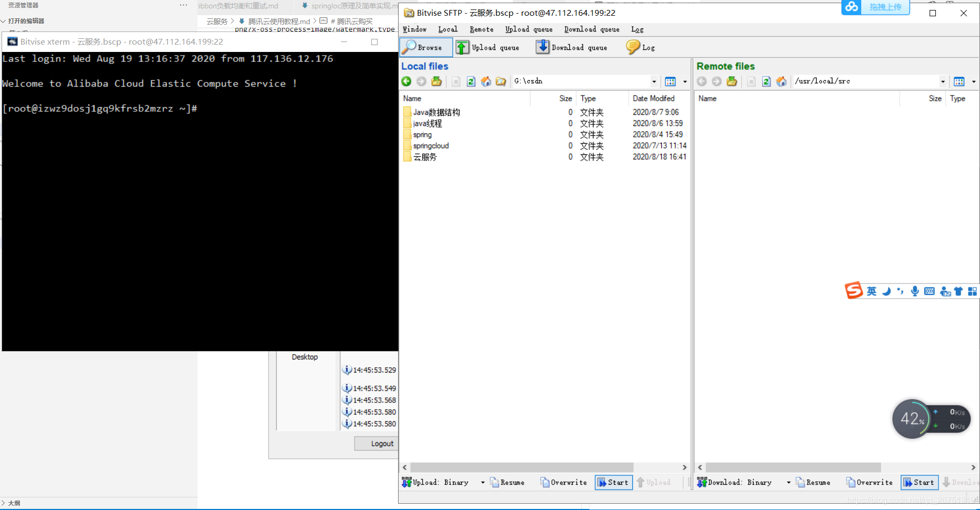
Task: Open the Log menu
Action: (637, 29)
